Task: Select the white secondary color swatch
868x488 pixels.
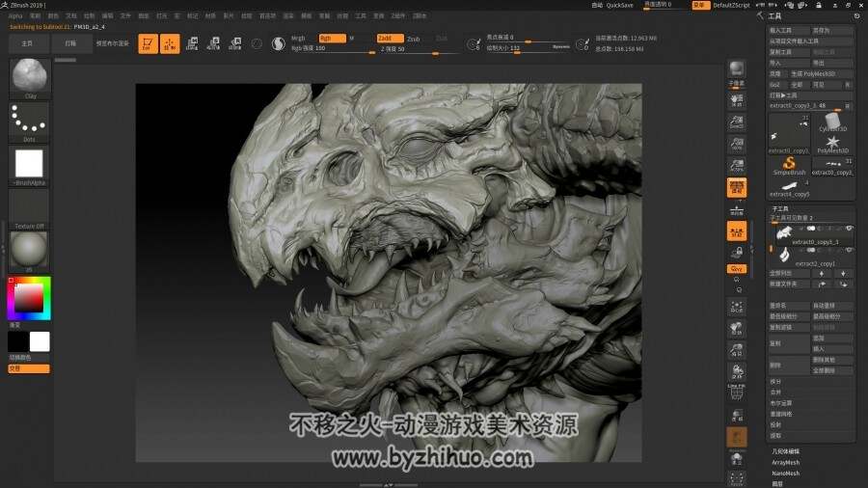Action: pos(40,341)
